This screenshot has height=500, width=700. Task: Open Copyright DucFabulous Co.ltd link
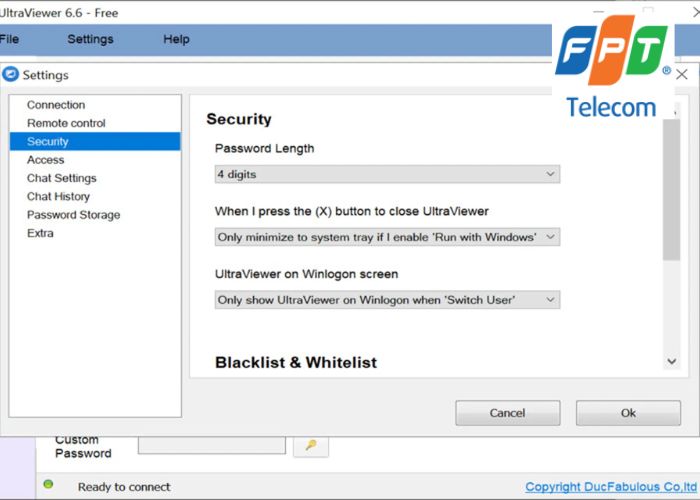609,487
